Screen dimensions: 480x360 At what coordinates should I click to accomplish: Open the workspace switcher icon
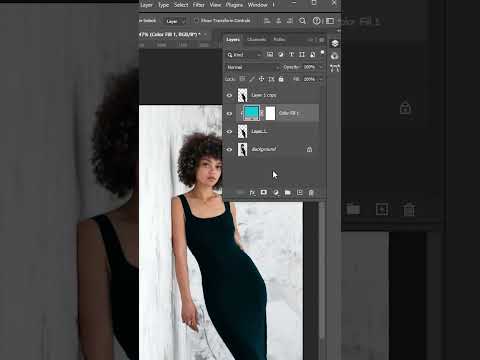(x=330, y=21)
